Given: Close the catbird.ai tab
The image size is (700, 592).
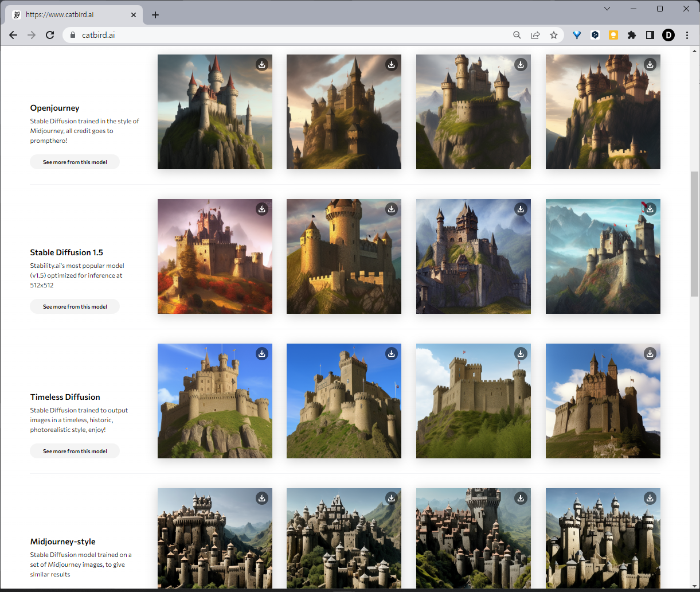Looking at the screenshot, I should click(x=134, y=15).
